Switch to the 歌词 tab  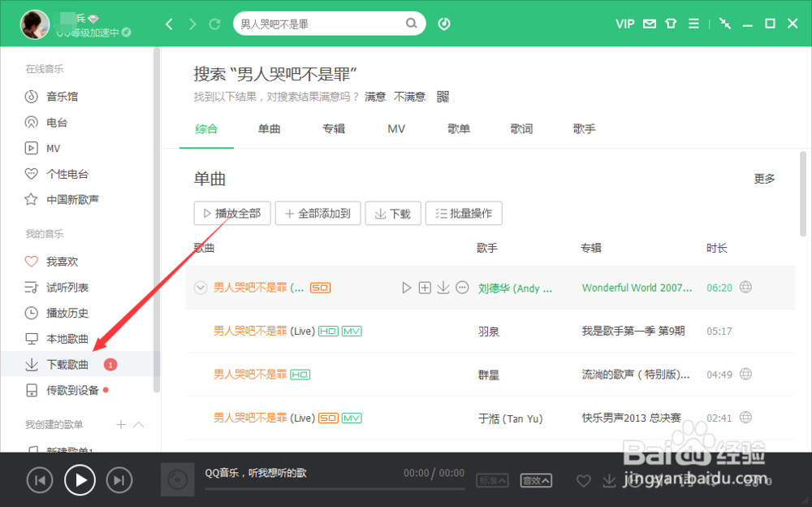point(521,129)
